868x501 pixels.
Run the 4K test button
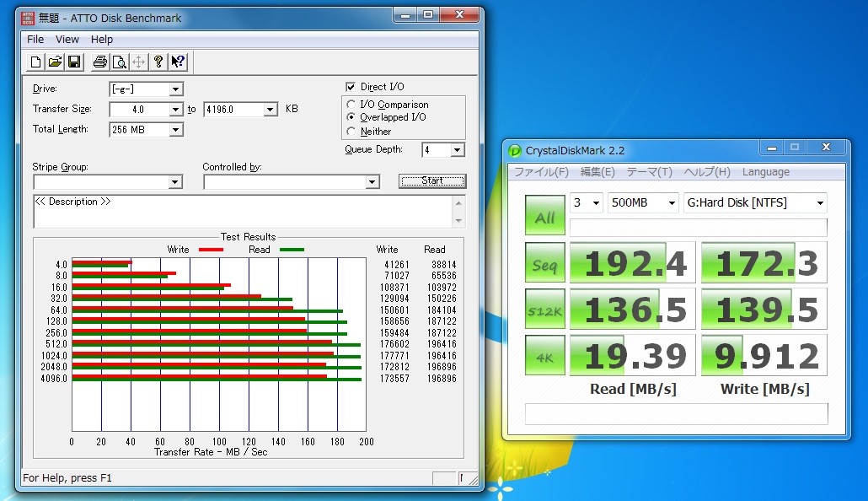pos(544,355)
